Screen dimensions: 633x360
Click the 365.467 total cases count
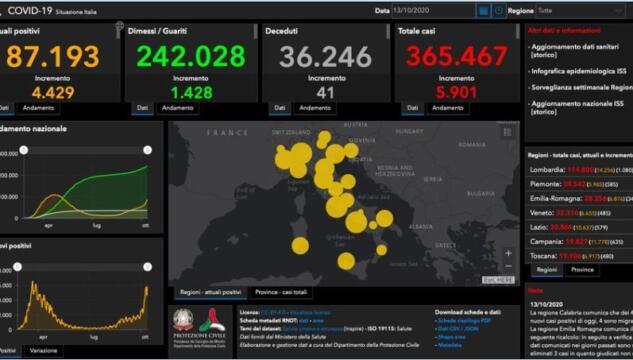point(457,56)
